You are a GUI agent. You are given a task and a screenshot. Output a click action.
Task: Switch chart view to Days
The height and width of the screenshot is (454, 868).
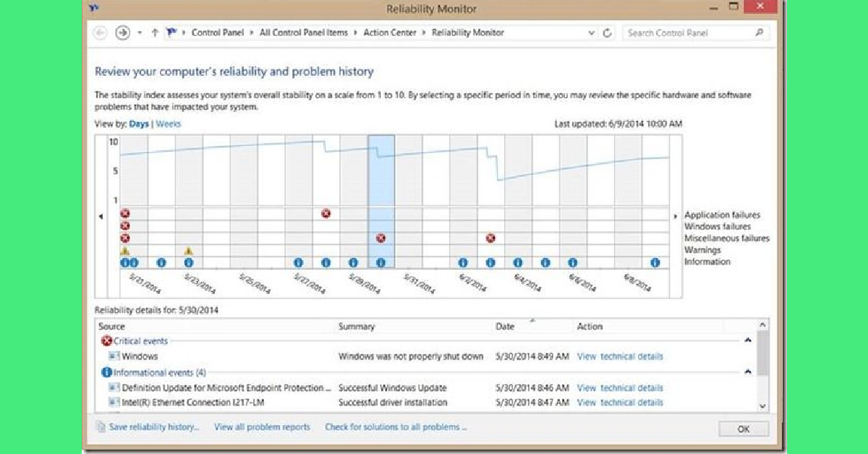[139, 124]
